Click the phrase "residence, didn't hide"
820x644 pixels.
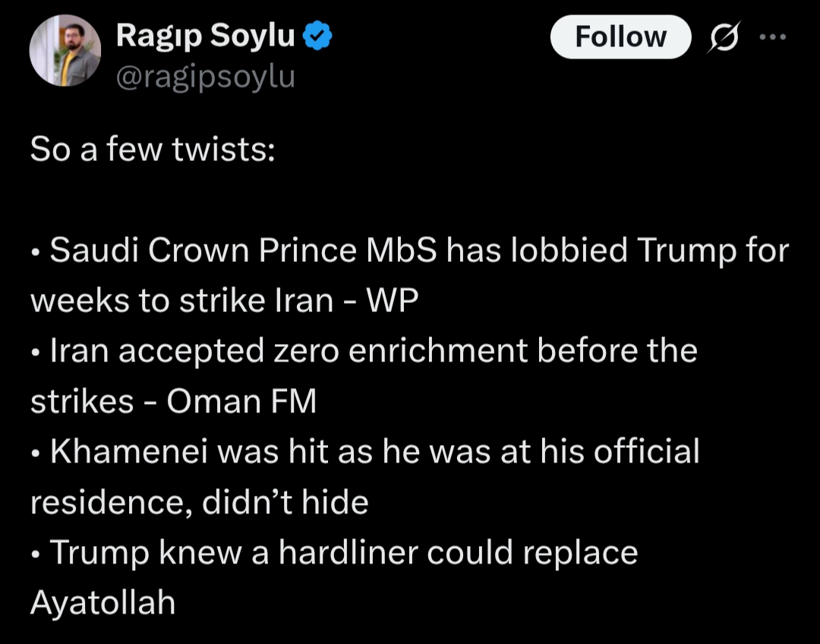point(199,502)
